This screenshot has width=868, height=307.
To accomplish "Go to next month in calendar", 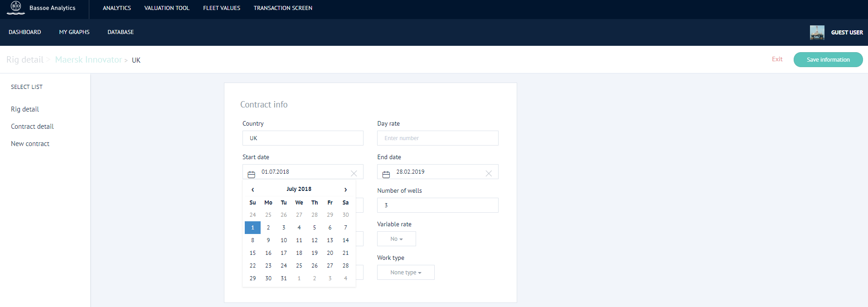I will 345,190.
